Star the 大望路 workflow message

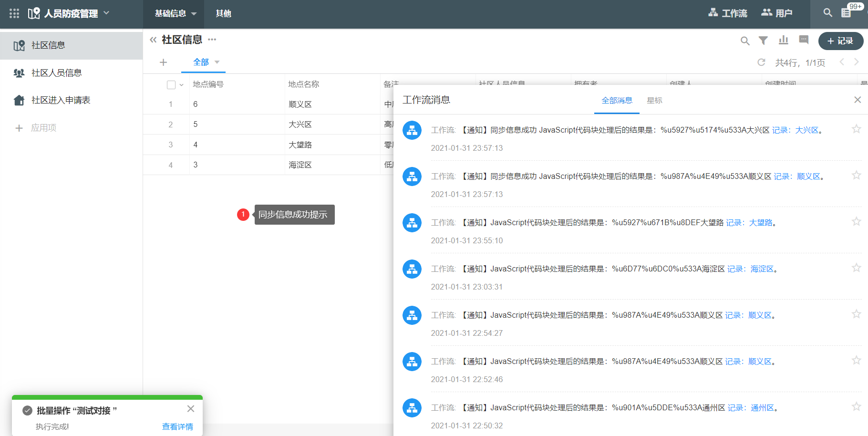pos(856,222)
